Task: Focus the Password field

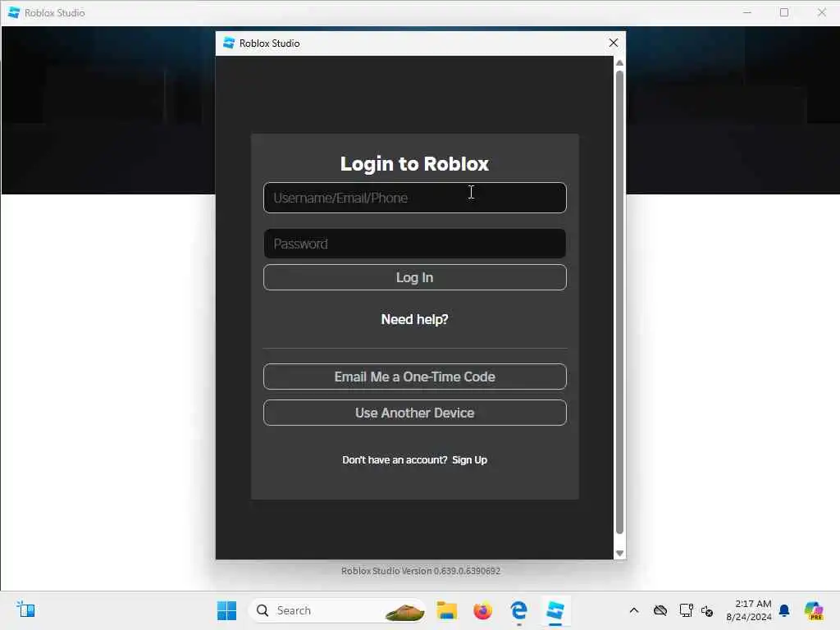Action: coord(414,244)
